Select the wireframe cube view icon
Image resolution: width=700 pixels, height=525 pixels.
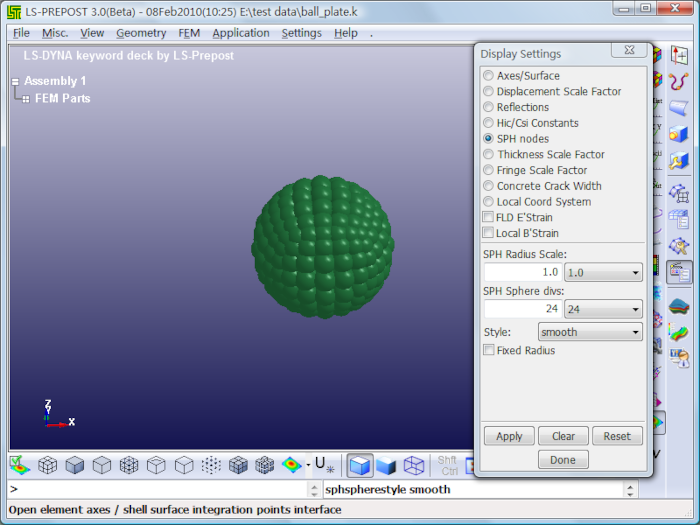[x=414, y=465]
